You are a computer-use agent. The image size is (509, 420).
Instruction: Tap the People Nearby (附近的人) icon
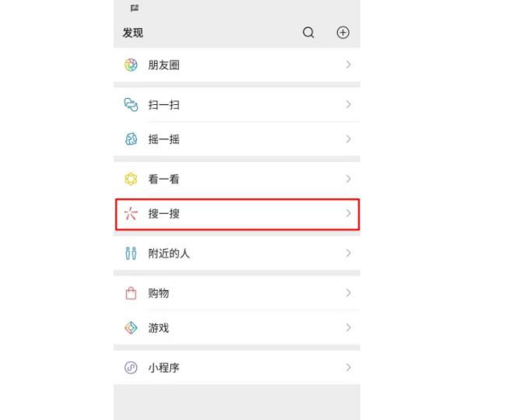(x=131, y=254)
